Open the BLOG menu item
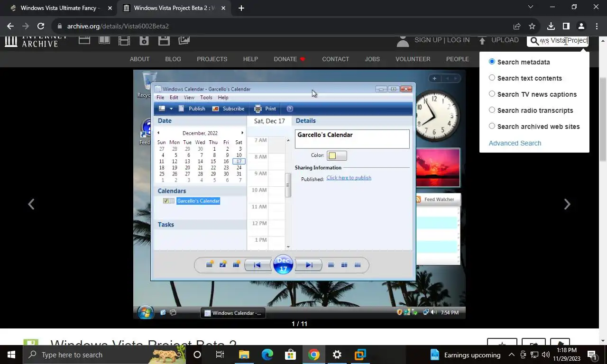Image resolution: width=607 pixels, height=364 pixels. pos(173,59)
